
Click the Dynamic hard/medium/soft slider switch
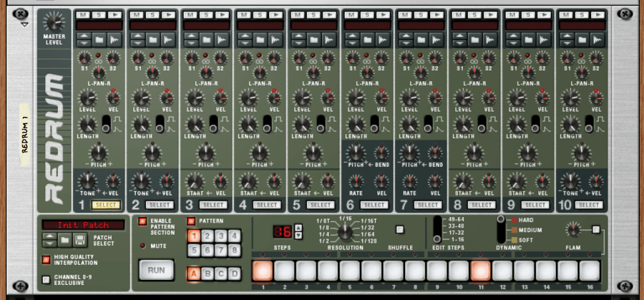point(501,230)
